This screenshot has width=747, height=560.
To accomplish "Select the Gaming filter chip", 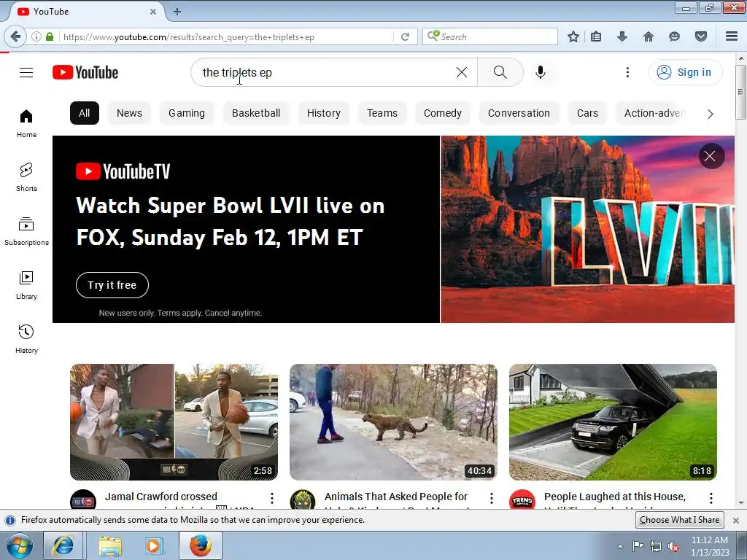I will point(187,113).
